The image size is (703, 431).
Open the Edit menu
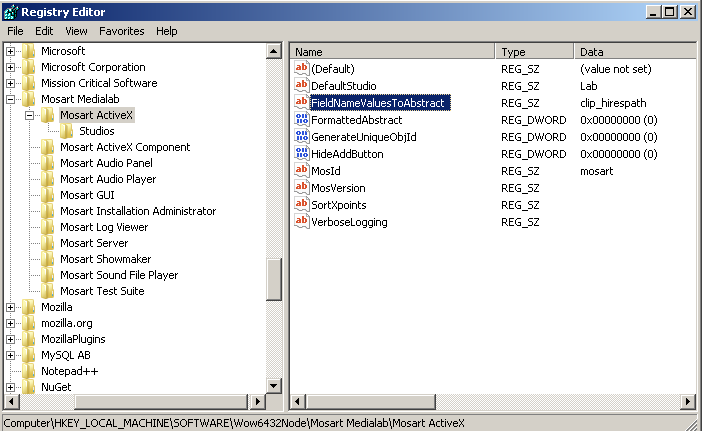(x=44, y=31)
